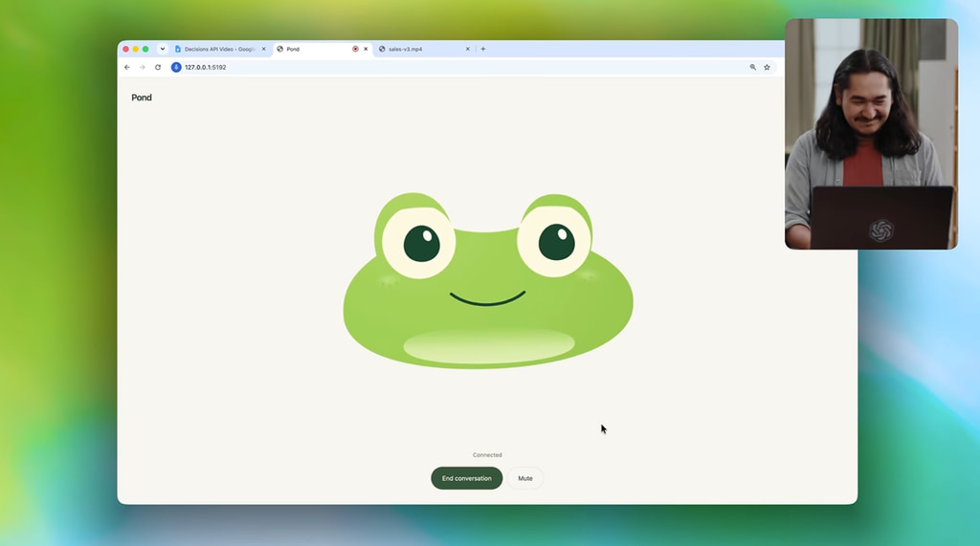Expand the tab search dropdown arrow

tap(163, 49)
